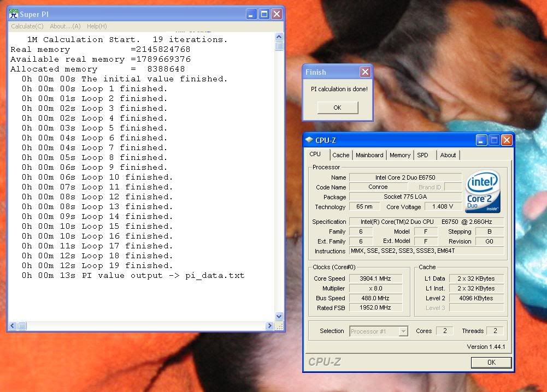
Task: Open the Help(H) menu in Super PI
Action: 97,26
